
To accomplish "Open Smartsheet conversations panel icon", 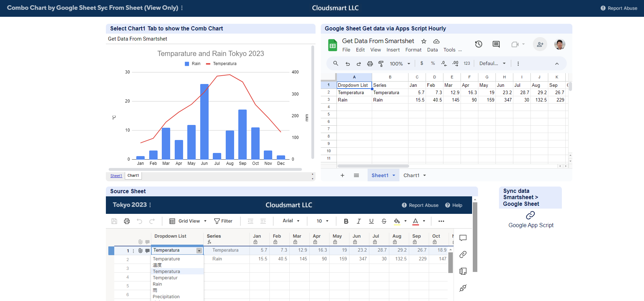I will (x=463, y=238).
